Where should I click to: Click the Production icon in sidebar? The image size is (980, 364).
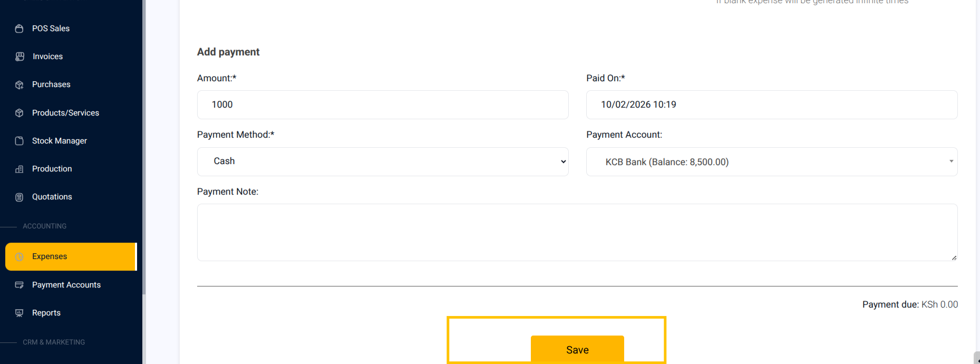[x=20, y=169]
